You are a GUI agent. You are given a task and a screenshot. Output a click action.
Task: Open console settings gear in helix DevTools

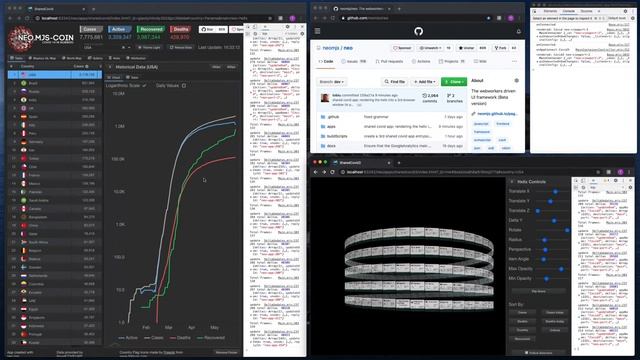[x=630, y=187]
